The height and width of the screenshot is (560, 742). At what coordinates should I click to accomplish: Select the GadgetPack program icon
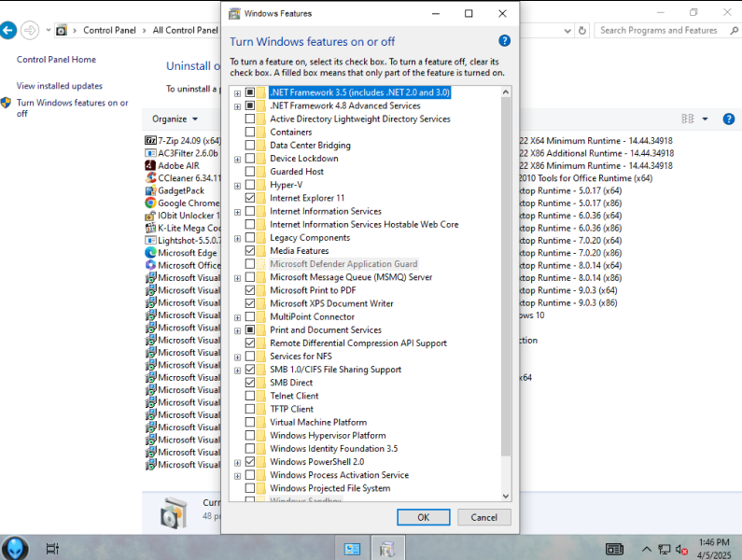coord(150,190)
